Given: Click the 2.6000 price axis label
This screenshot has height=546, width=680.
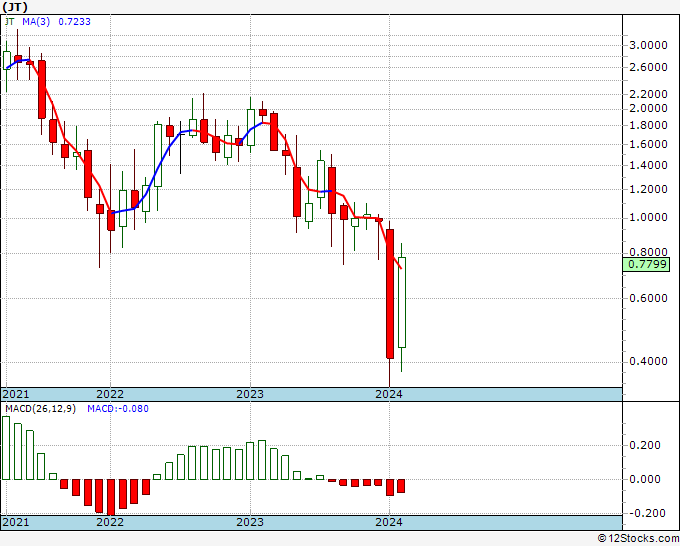Looking at the screenshot, I should (648, 67).
